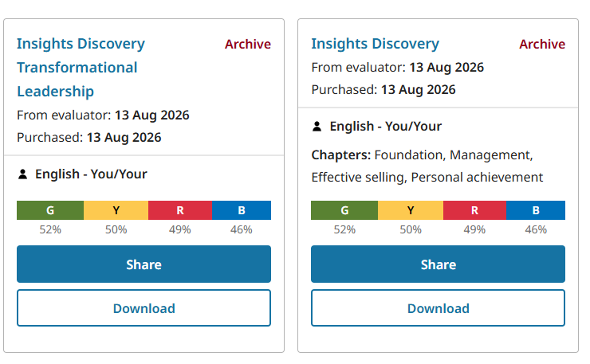Viewport: 590px width, 364px height.
Task: Open the right card's Insights Discovery link
Action: [376, 44]
